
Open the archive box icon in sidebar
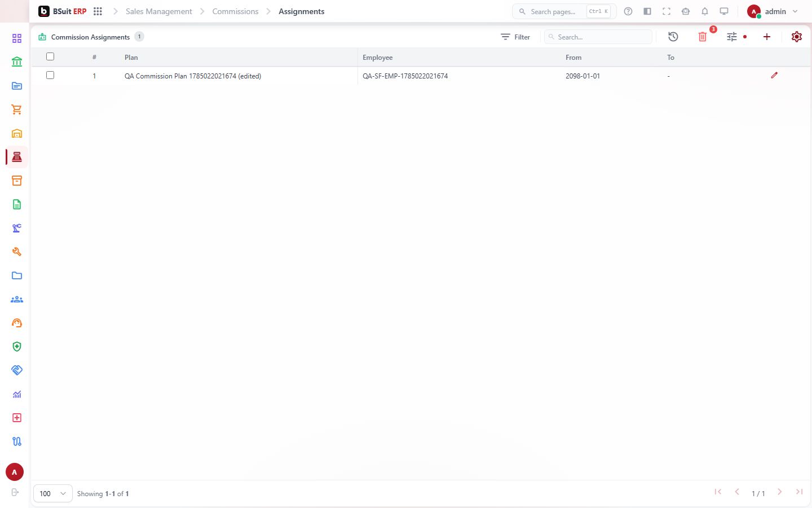tap(17, 181)
